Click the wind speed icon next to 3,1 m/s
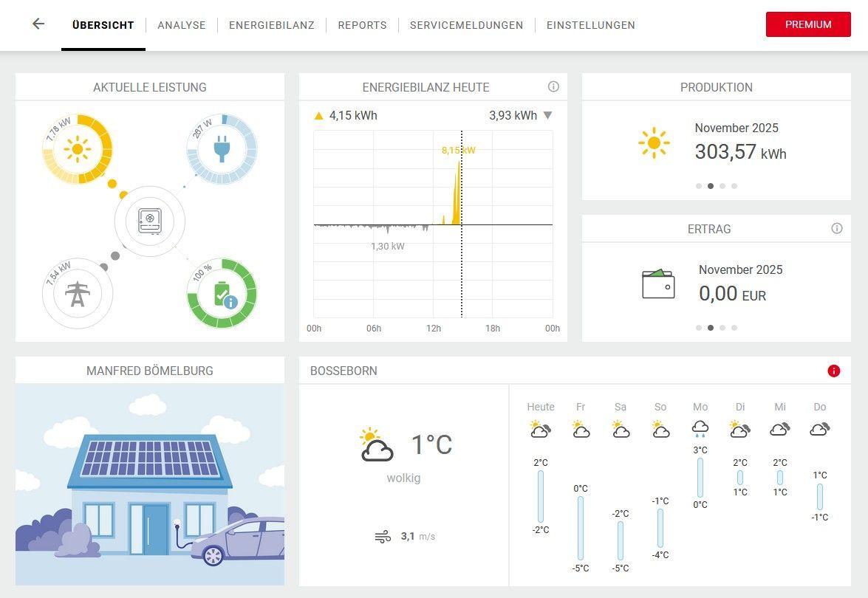Viewport: 868px width, 598px height. coord(383,537)
